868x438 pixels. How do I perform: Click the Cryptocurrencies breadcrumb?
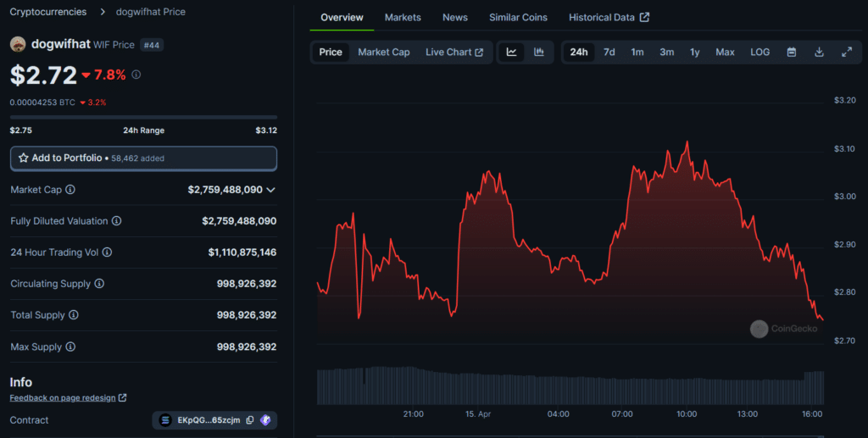pyautogui.click(x=47, y=12)
